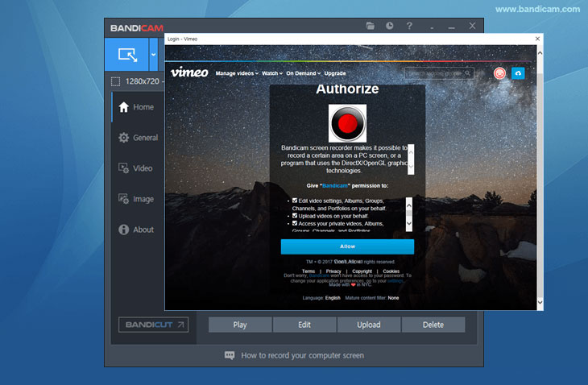The height and width of the screenshot is (385, 588).
Task: Click the blue Vimeo upload cloud icon
Action: 518,73
